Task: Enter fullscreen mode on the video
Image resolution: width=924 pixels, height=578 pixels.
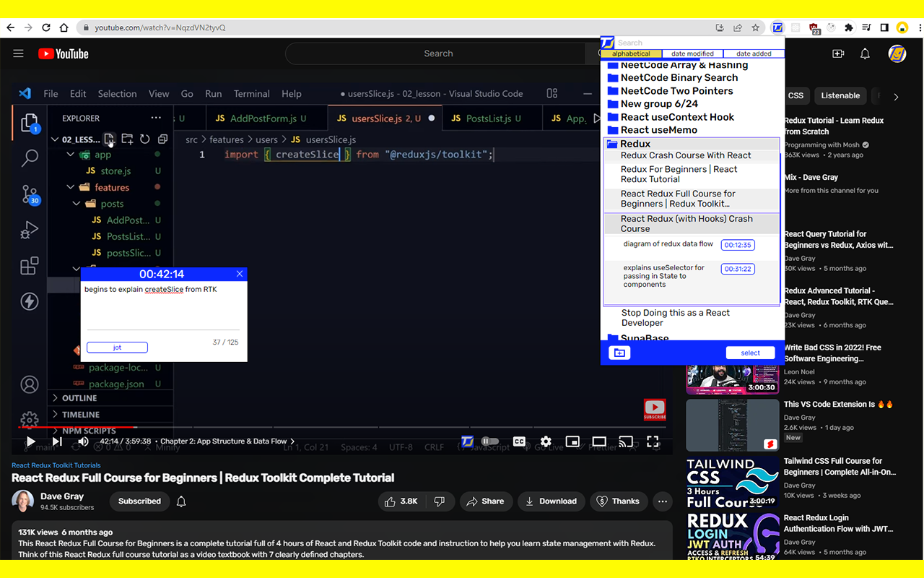Action: point(653,441)
